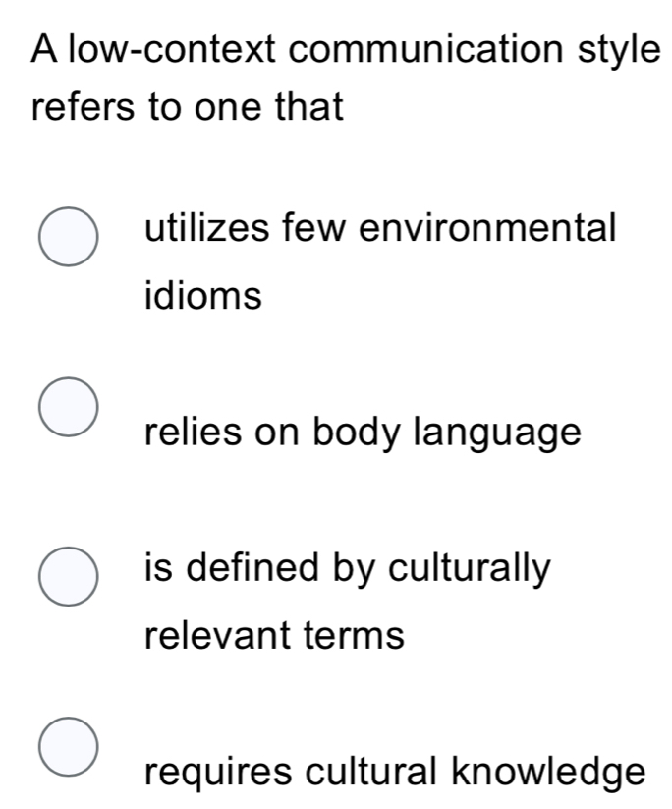Screen dimensions: 672x809
Task: Click the word "idioms" in the first option
Action: click(x=201, y=292)
